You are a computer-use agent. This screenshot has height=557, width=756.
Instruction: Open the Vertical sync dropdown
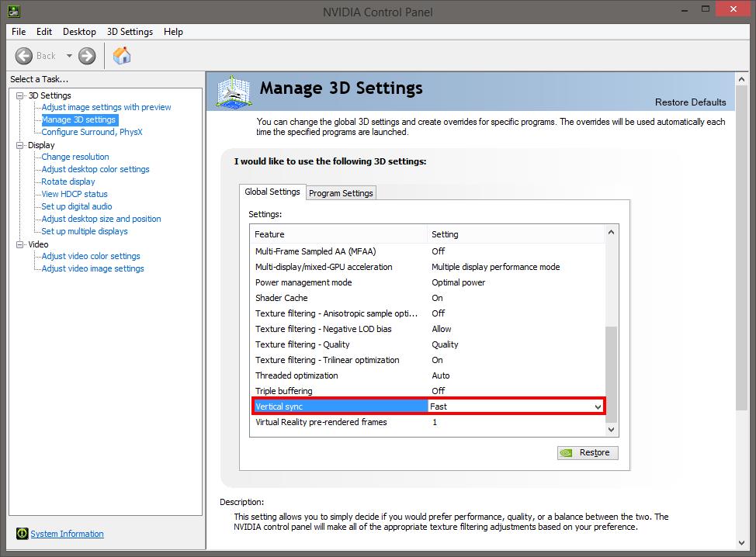click(598, 407)
